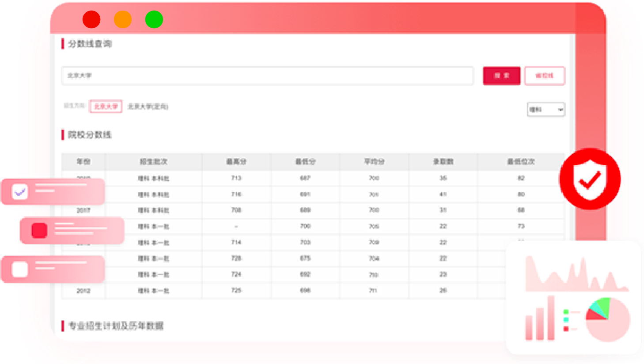Click the 招生批次 column header
Image resolution: width=644 pixels, height=364 pixels.
pos(153,162)
